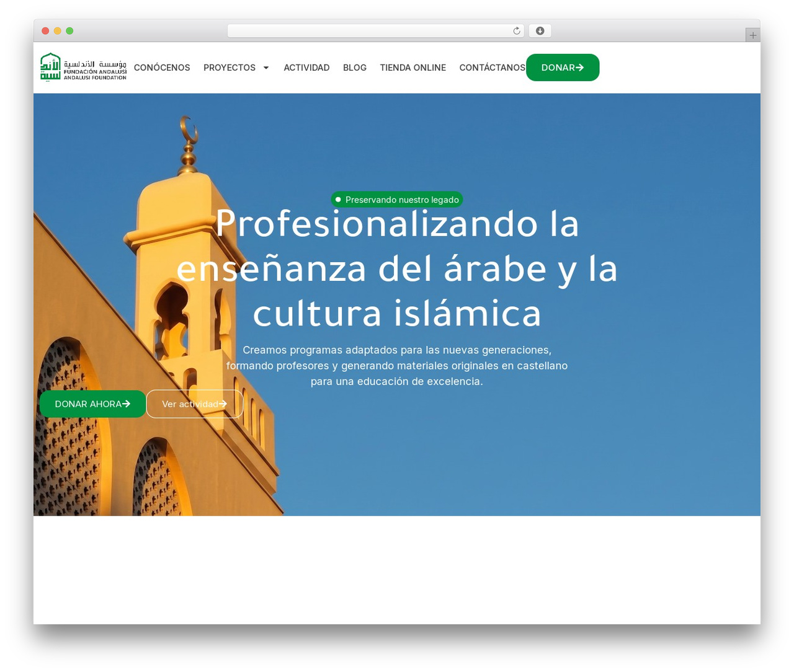Image resolution: width=794 pixels, height=672 pixels.
Task: Expand the PROYECTOS dropdown arrow
Action: [x=266, y=68]
